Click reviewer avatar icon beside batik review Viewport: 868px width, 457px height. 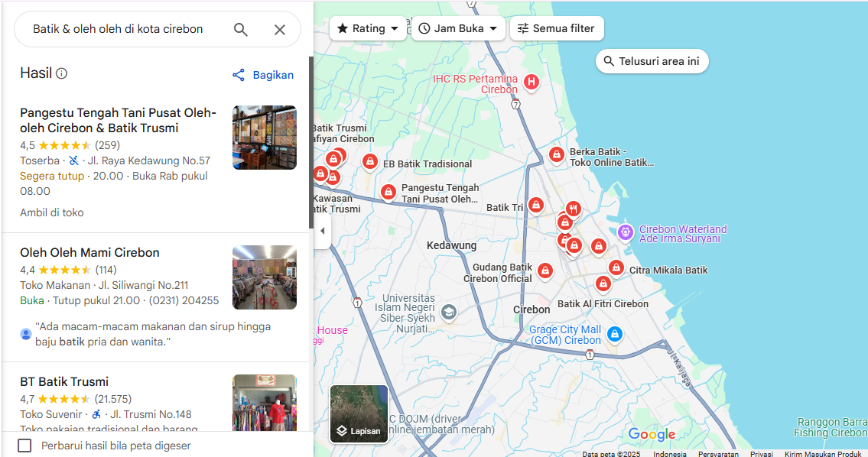[26, 334]
